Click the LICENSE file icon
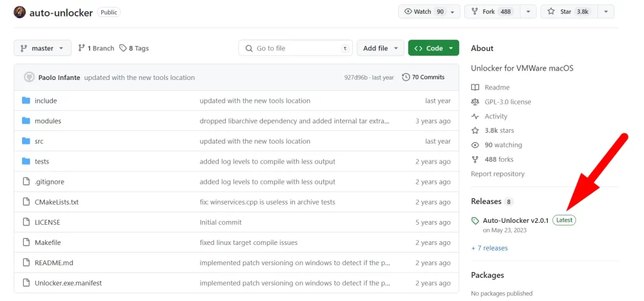Viewport: 644px width, 301px height. 26,222
